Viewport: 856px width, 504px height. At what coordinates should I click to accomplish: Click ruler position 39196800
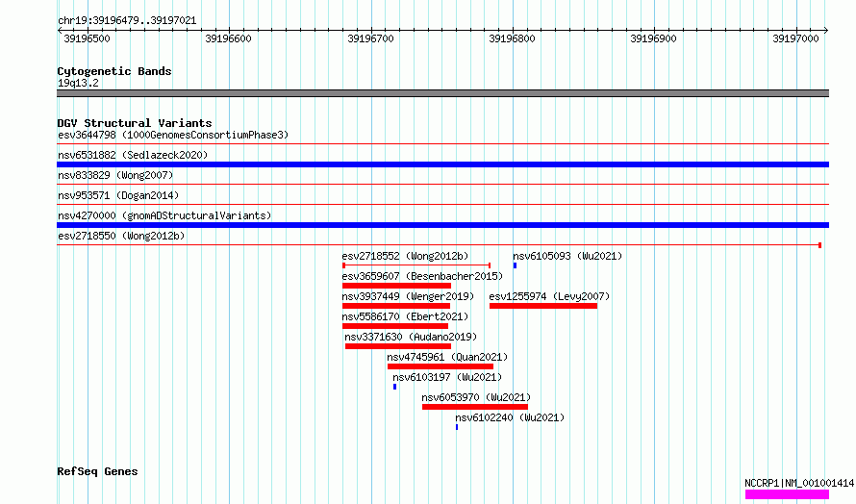pyautogui.click(x=512, y=38)
